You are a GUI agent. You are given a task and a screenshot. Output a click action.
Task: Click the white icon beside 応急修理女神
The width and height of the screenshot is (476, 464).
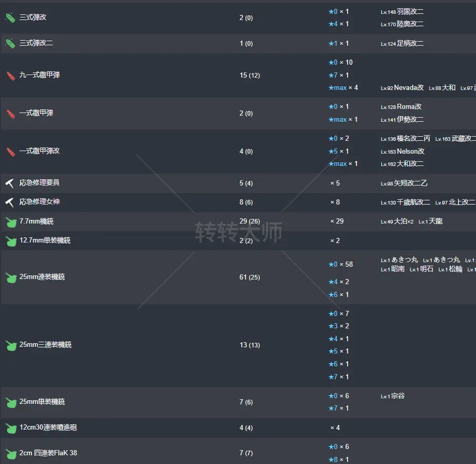[x=10, y=202]
